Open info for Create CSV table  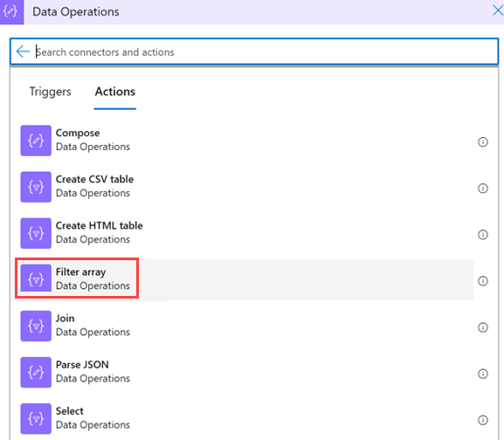(x=483, y=189)
